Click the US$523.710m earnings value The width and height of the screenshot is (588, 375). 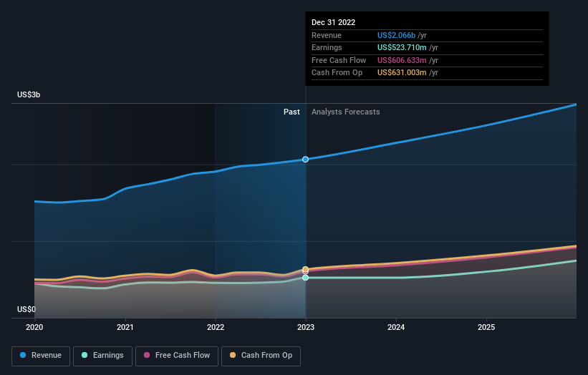coord(402,47)
